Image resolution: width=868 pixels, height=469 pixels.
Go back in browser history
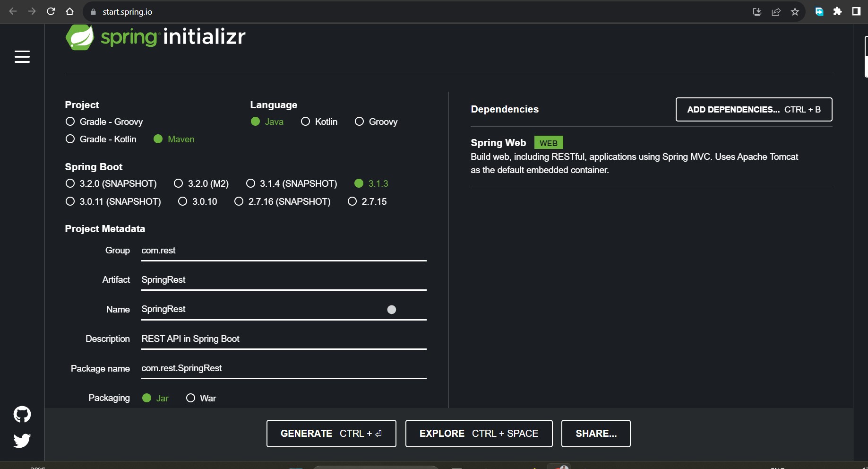(x=13, y=11)
